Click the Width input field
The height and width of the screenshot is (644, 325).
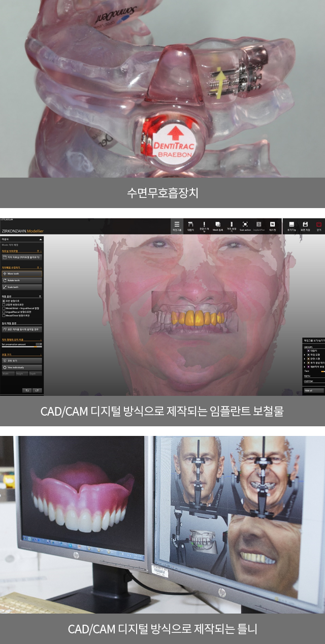point(8,374)
